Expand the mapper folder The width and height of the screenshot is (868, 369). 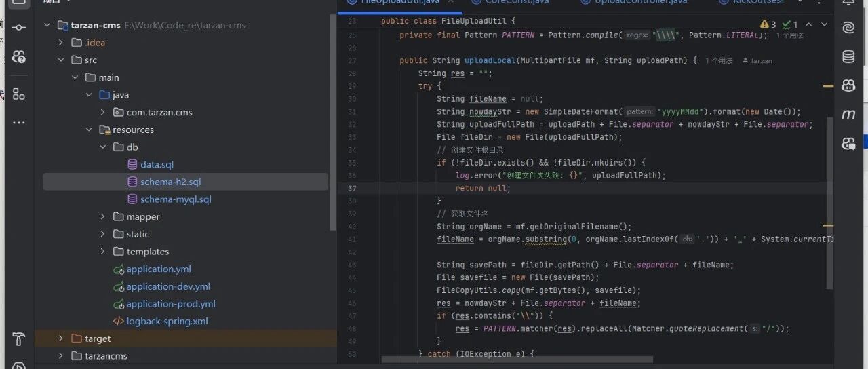(102, 217)
